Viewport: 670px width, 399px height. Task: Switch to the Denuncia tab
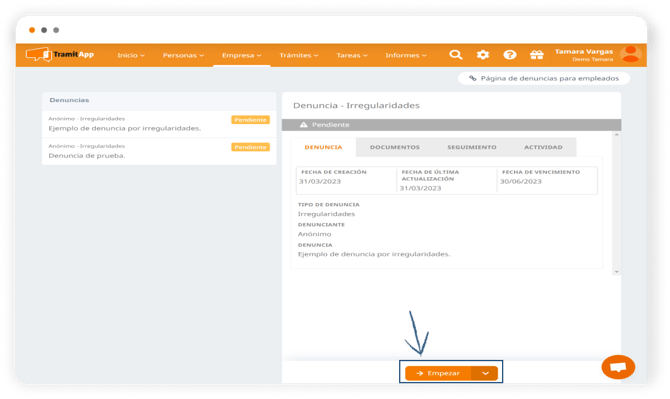323,147
